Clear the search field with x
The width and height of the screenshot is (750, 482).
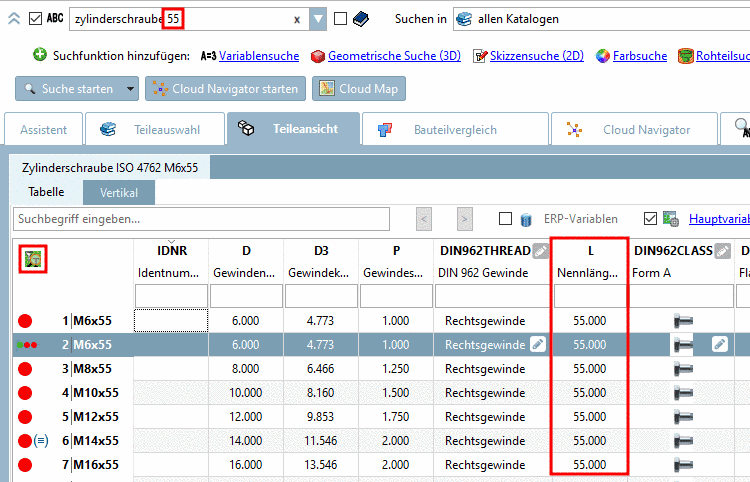click(297, 20)
